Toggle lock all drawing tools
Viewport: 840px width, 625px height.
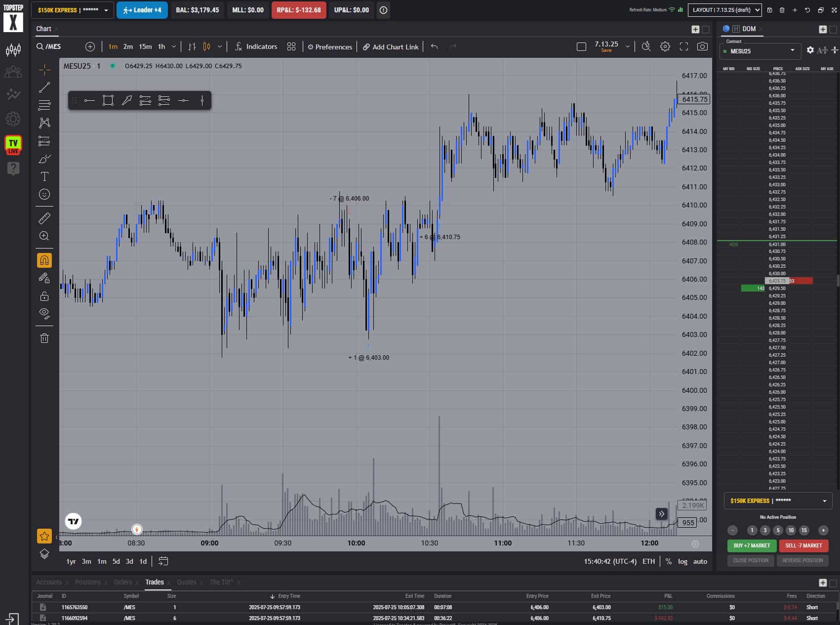pyautogui.click(x=44, y=296)
